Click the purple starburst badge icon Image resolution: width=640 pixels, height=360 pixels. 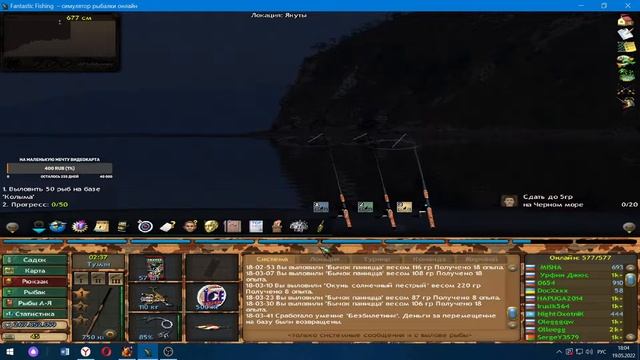coord(80,226)
